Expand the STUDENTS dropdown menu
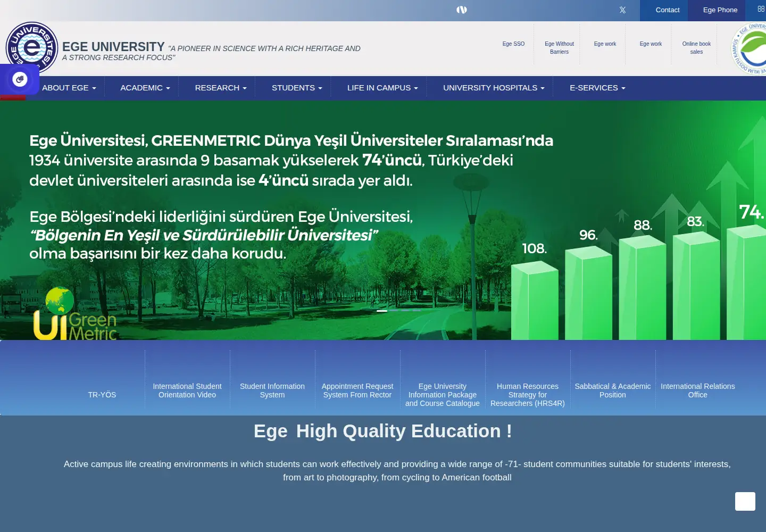 (x=297, y=88)
